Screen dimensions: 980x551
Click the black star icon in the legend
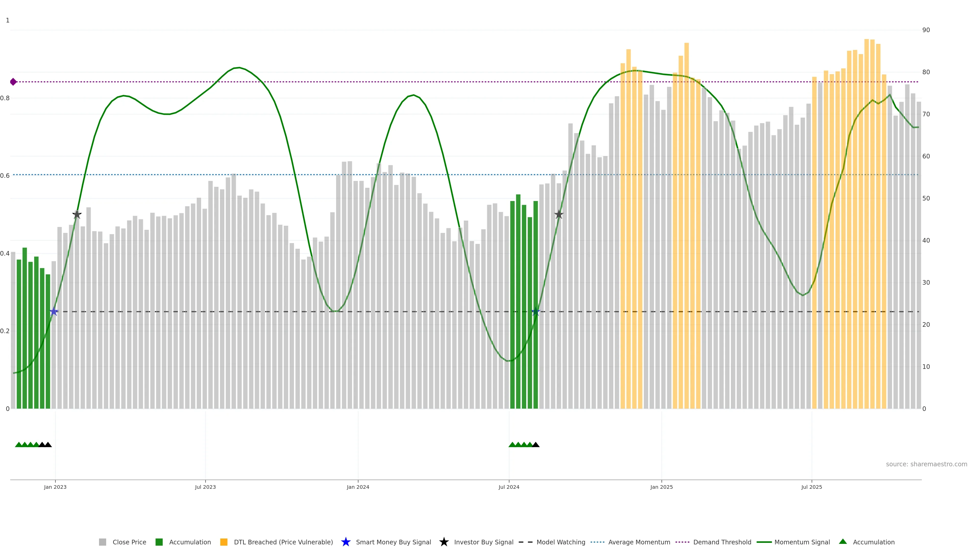[x=444, y=542]
